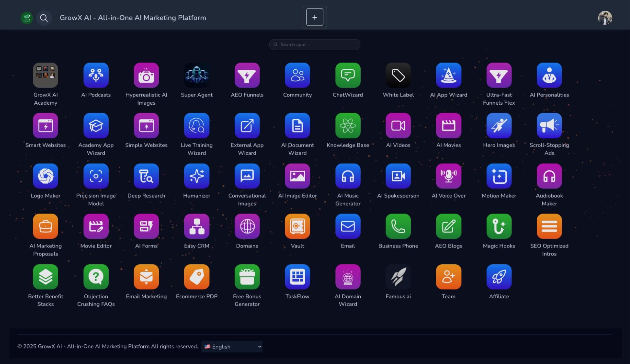Open Live Training Wizard
Image resolution: width=630 pixels, height=364 pixels.
[197, 126]
